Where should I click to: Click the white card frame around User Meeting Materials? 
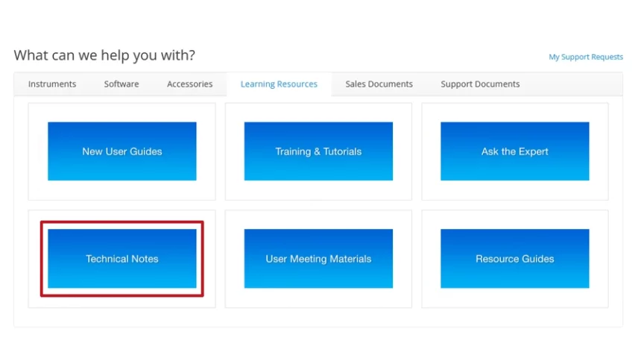pyautogui.click(x=318, y=298)
